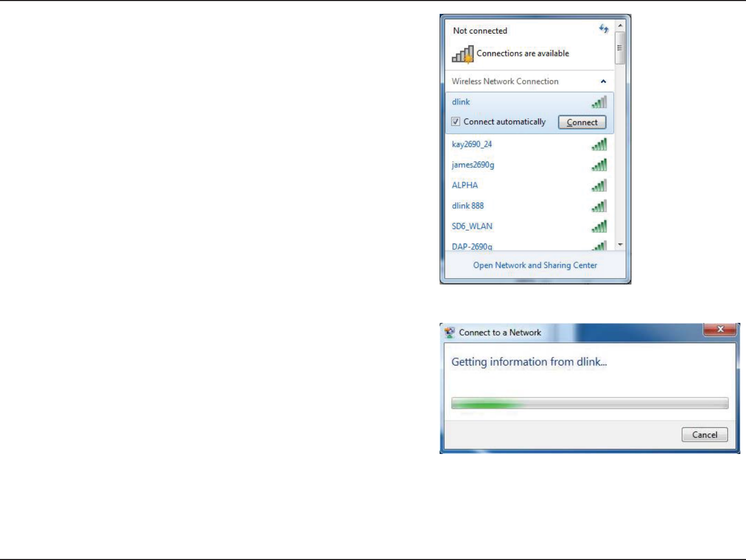Click the green connection progress bar
The width and height of the screenshot is (746, 560).
click(590, 403)
